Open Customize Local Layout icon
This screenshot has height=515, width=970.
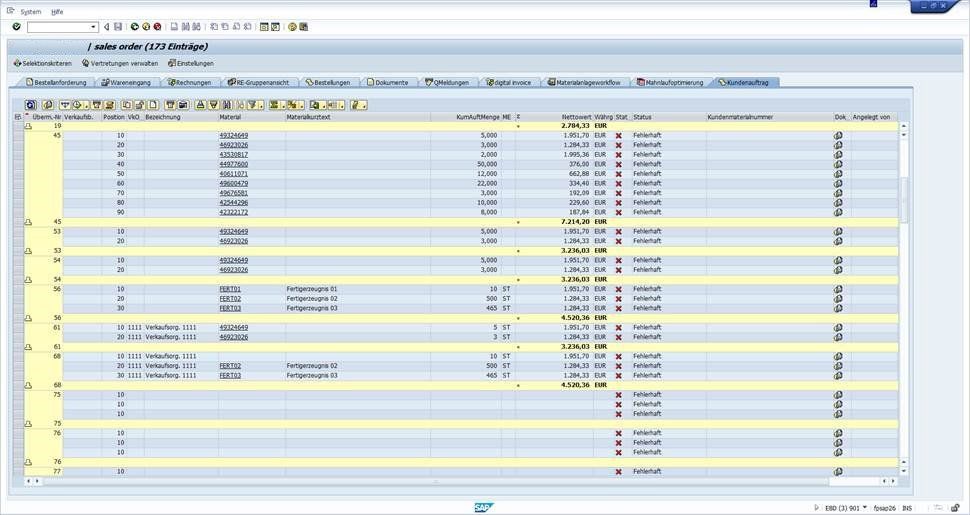coord(304,27)
